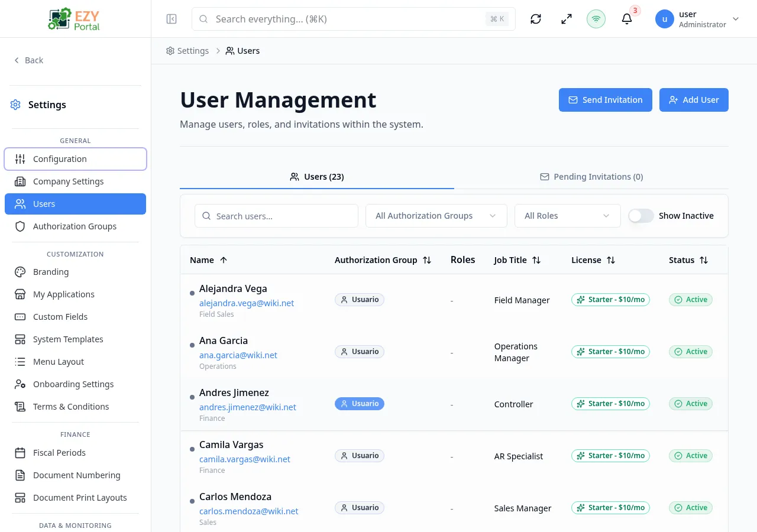757x532 pixels.
Task: Click the My Applications store icon
Action: [x=20, y=294]
